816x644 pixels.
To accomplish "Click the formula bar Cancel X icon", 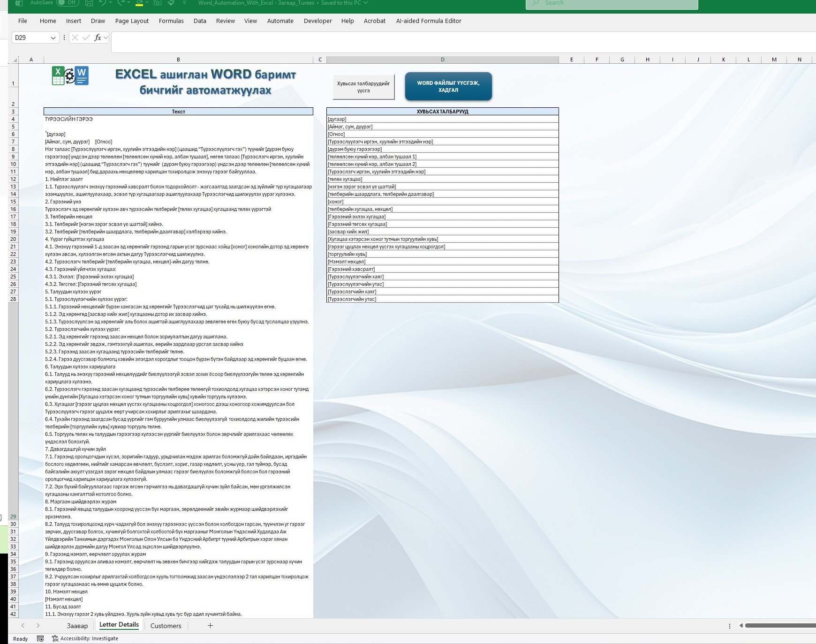I will 75,37.
